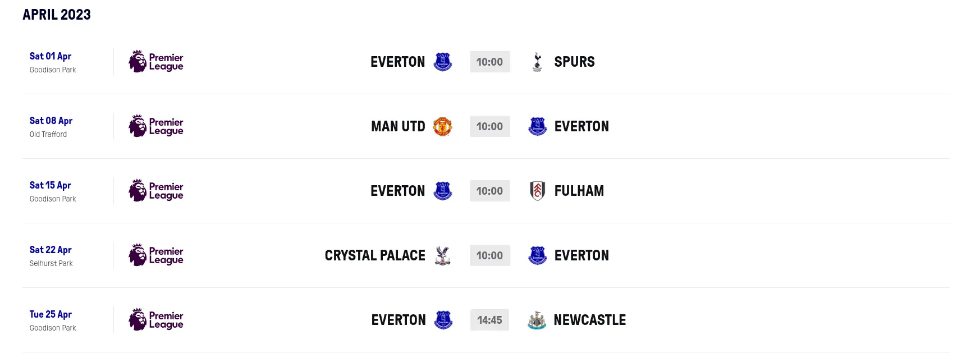Select the 10:00 time for Everton v Spurs

(x=489, y=62)
